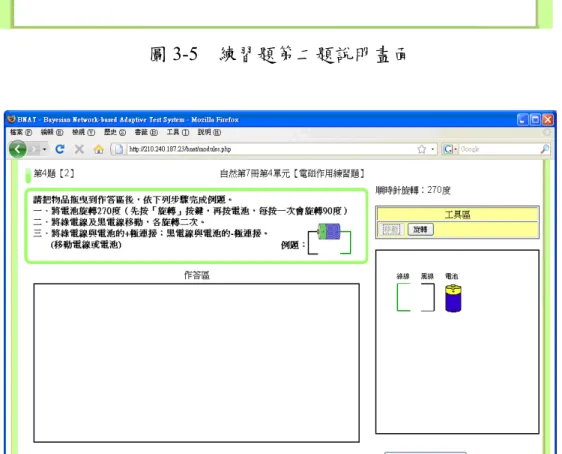Open the 說明 (Help) menu
The image size is (562, 454).
click(209, 132)
